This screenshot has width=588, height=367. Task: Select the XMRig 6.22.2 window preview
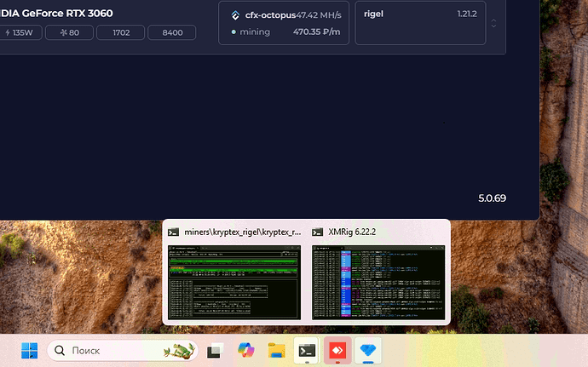(x=378, y=282)
